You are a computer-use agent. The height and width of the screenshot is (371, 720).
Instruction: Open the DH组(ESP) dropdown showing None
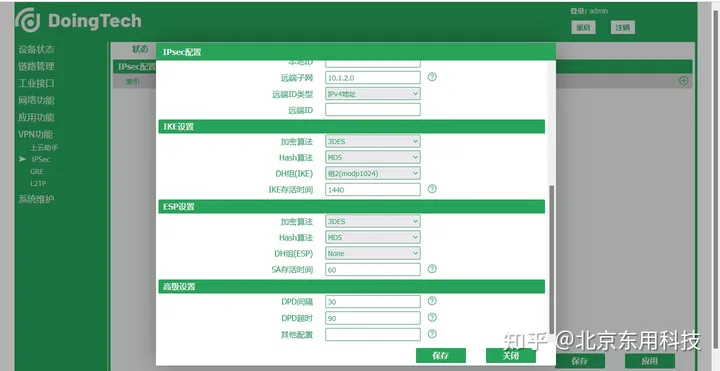[372, 253]
